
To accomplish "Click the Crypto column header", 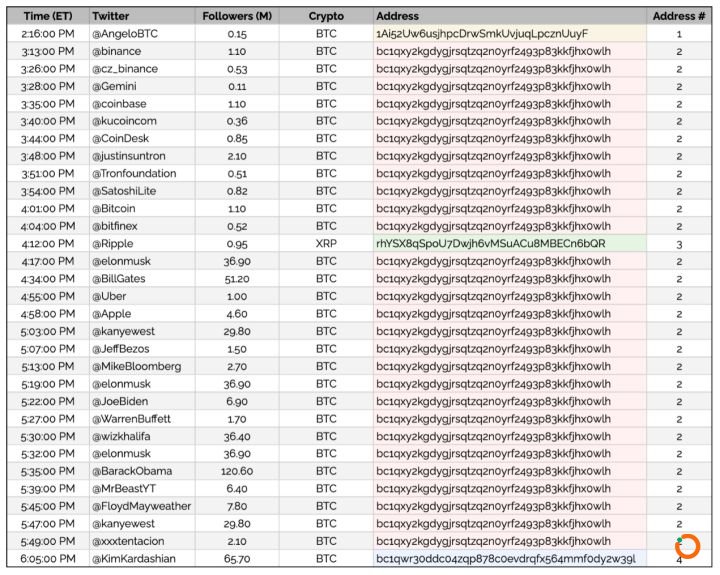I will (x=326, y=16).
